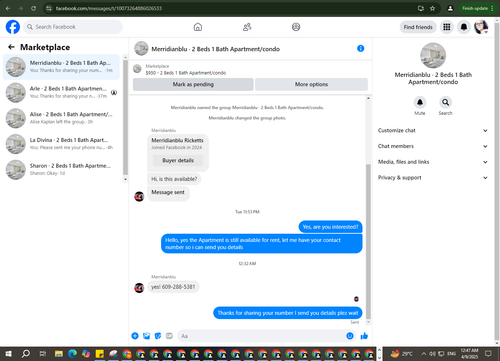Open the Alise 2 Beds conversation

[61, 118]
